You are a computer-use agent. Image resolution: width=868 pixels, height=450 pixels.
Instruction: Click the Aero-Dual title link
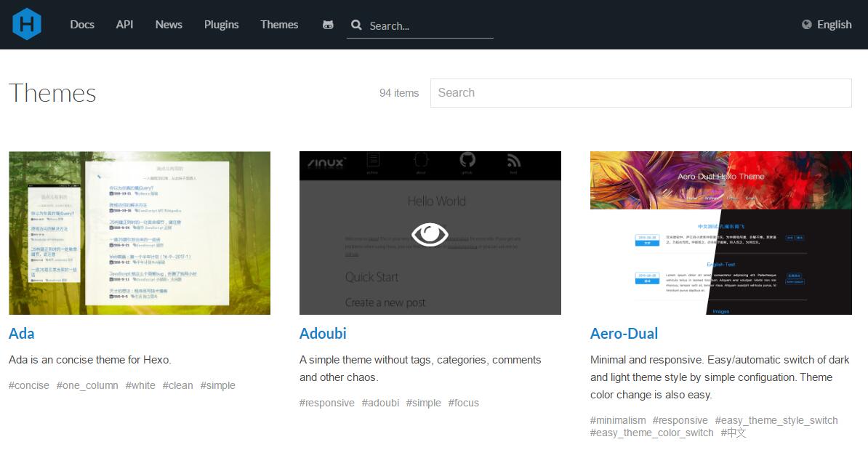click(x=624, y=334)
